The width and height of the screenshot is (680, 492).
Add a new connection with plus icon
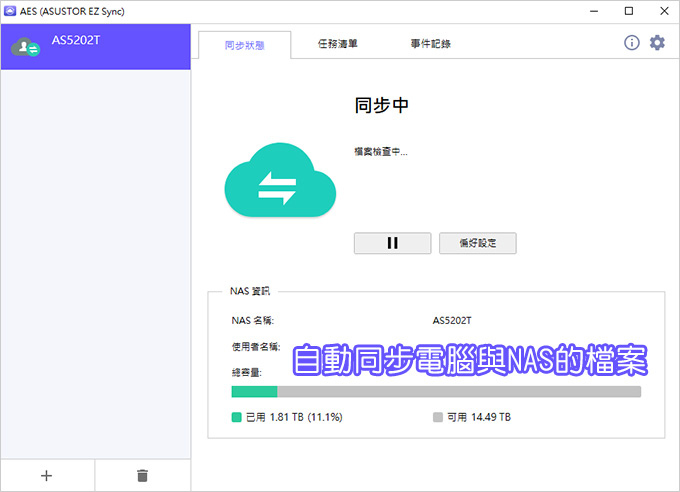46,476
